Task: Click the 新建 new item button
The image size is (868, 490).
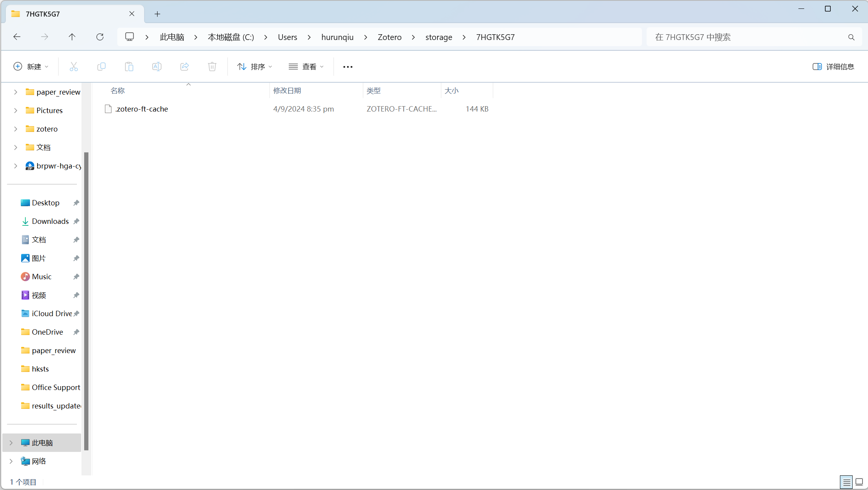Action: tap(31, 67)
